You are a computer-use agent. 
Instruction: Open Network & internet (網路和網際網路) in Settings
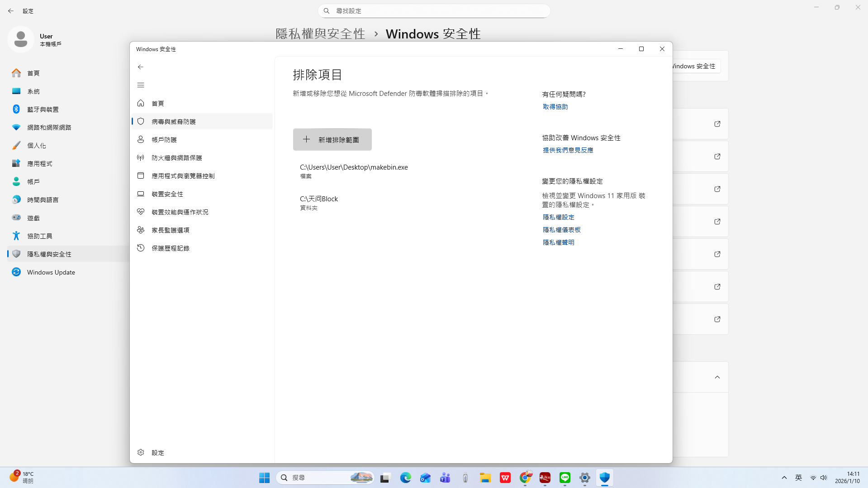pyautogui.click(x=68, y=127)
